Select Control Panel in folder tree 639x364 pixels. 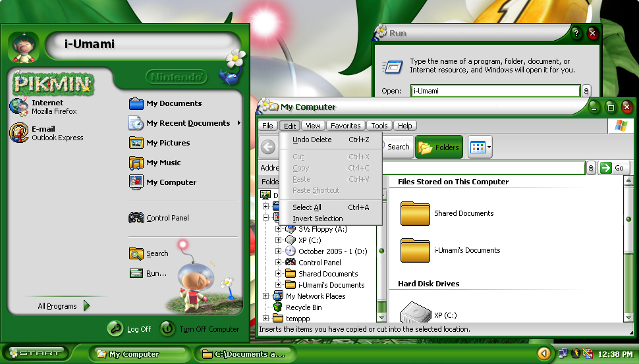pos(314,263)
